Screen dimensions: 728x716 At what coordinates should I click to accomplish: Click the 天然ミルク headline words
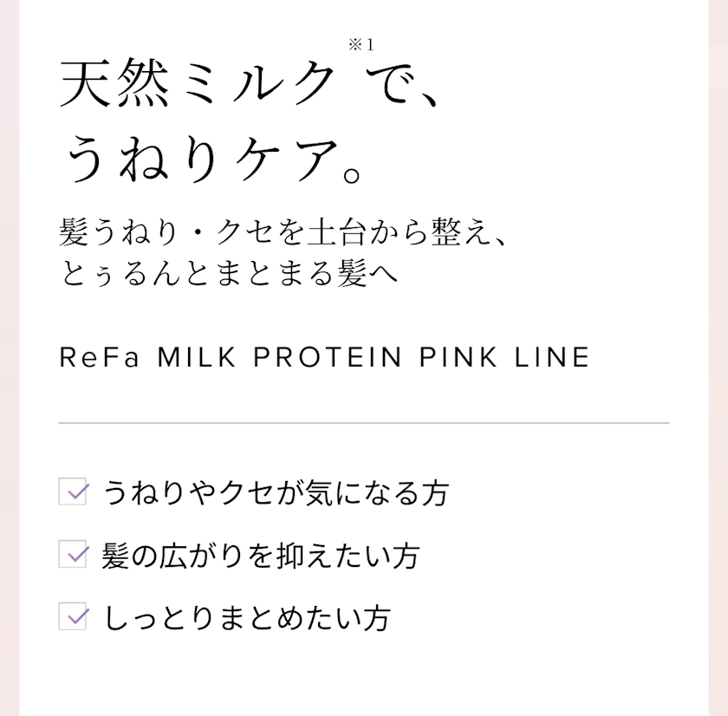(x=198, y=85)
